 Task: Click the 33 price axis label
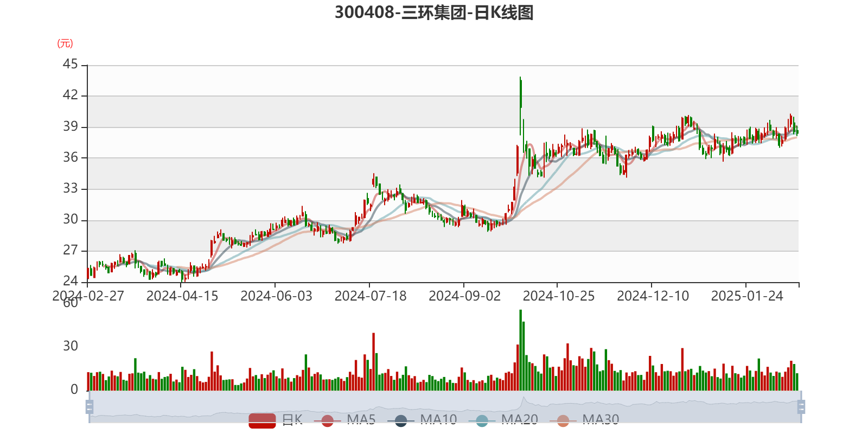point(71,189)
